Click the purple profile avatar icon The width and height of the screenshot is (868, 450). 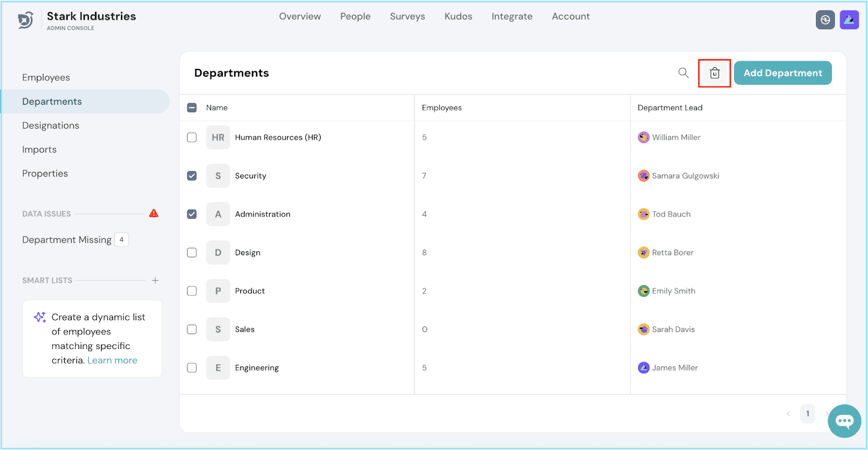tap(849, 20)
